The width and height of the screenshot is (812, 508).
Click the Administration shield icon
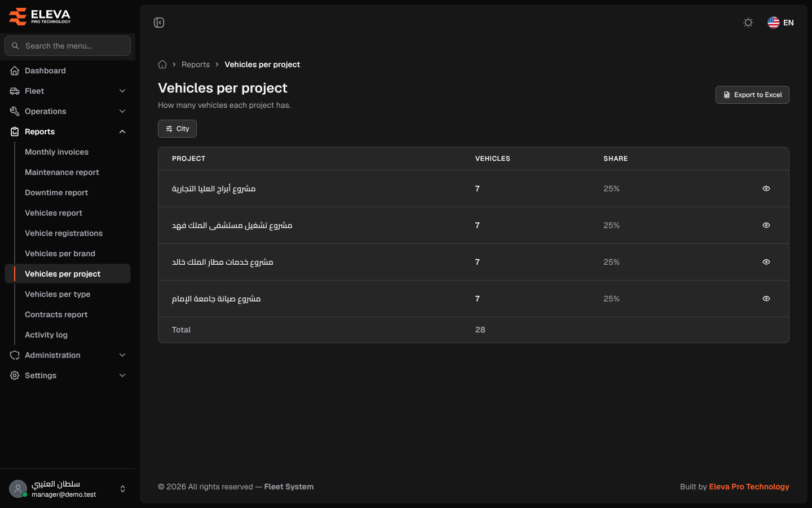point(15,355)
